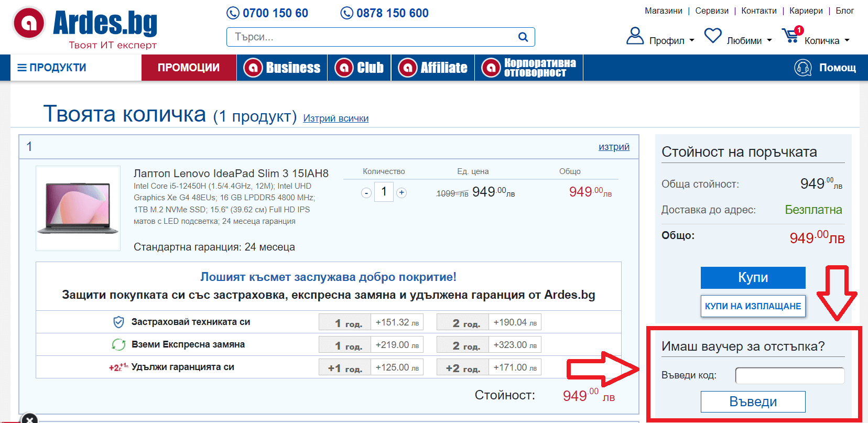Click the express replacement arrows icon

point(119,344)
